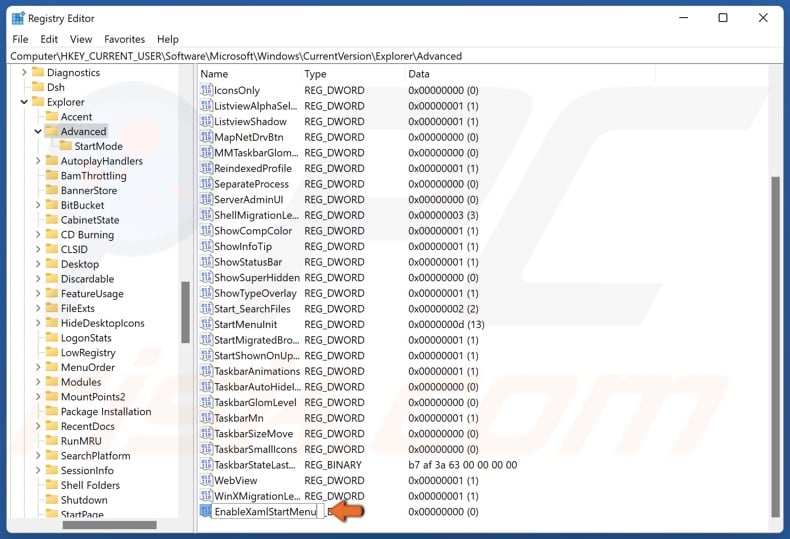Screen dimensions: 790x539
Task: Click the ListviewShadow value's DWORD icon
Action: (x=206, y=121)
